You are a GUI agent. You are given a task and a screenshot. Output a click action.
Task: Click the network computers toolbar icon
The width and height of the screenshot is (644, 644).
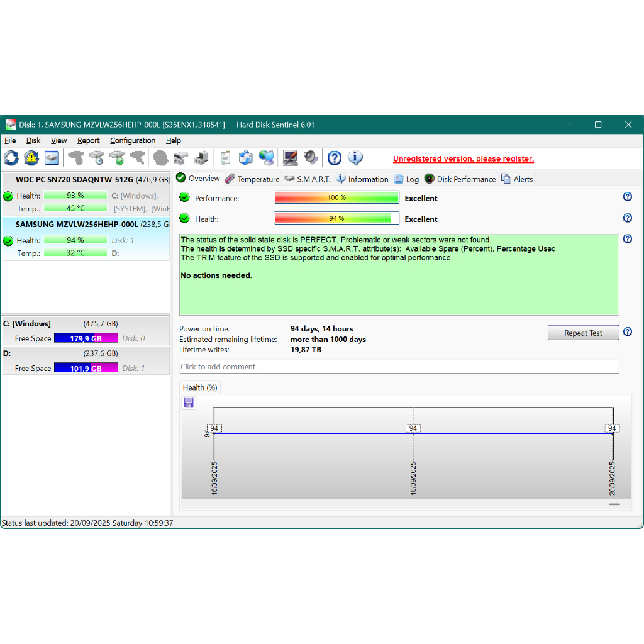click(x=267, y=158)
